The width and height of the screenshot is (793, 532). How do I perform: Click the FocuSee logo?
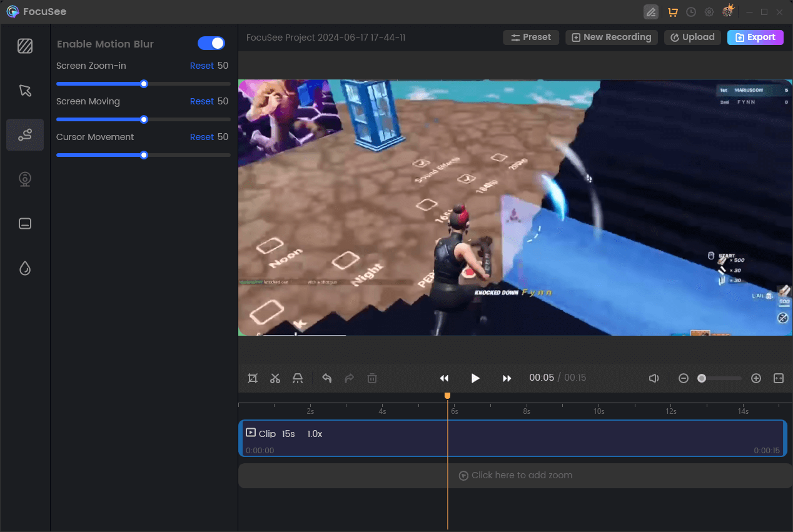[x=13, y=12]
